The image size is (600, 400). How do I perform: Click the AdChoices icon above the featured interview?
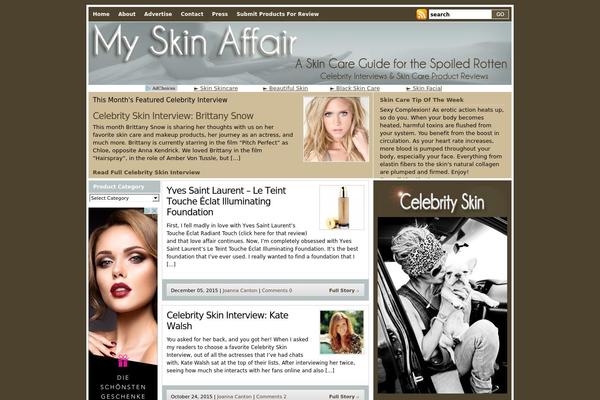161,88
